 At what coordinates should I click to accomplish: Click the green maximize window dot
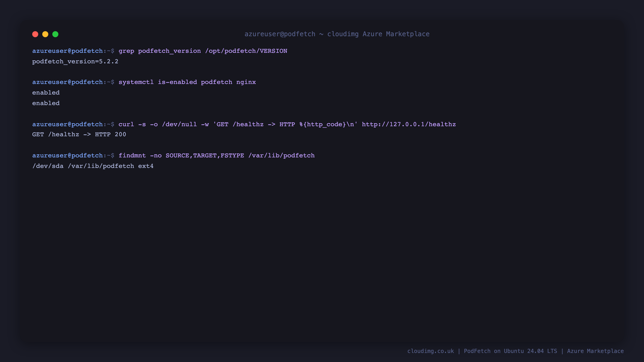pos(55,34)
